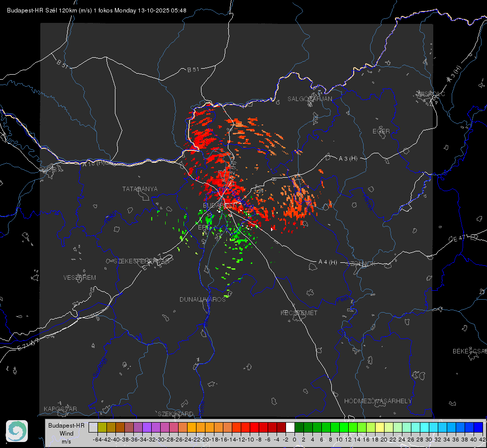Click the VESZPRÉM city label

point(80,277)
